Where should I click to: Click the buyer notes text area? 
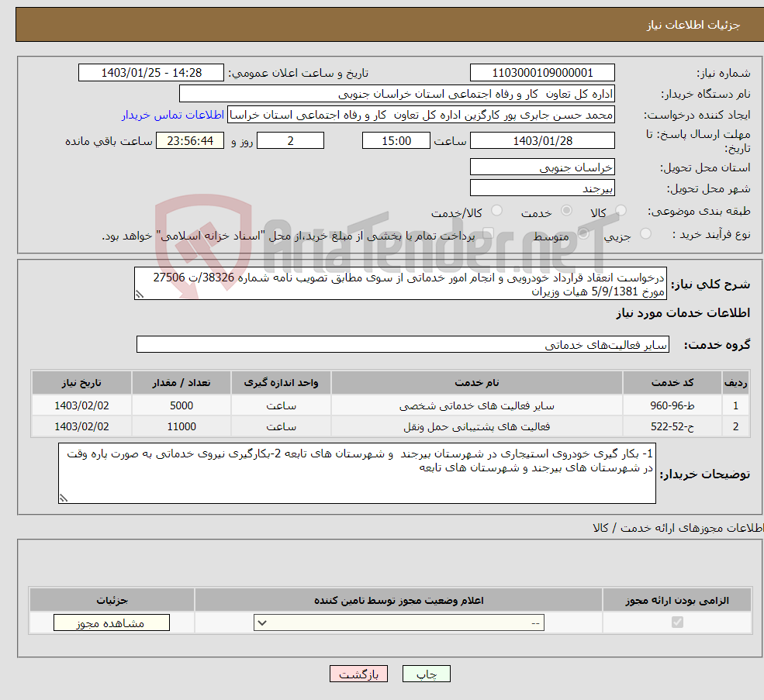pyautogui.click(x=357, y=473)
